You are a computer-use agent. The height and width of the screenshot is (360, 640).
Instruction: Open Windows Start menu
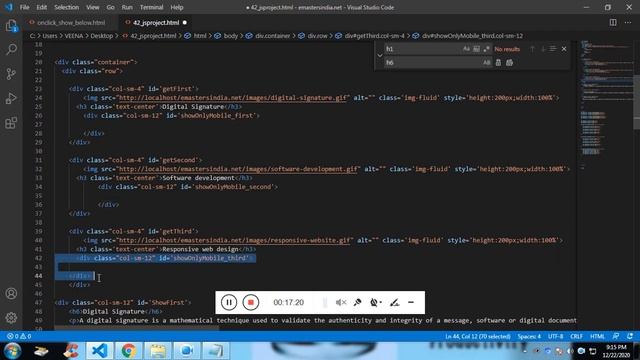tap(13, 351)
